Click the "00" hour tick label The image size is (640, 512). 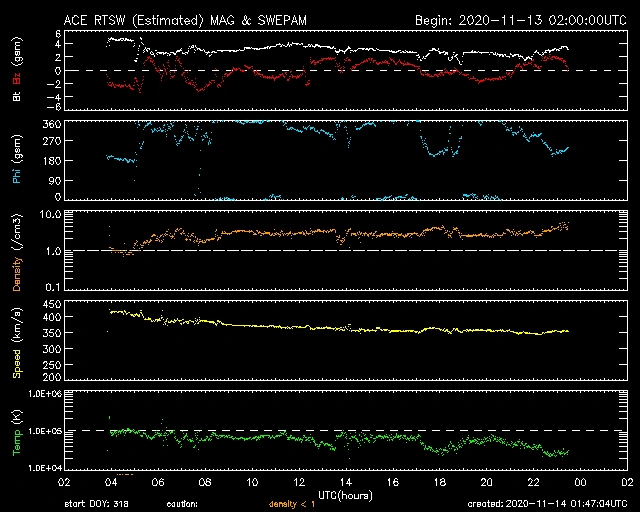[x=580, y=482]
